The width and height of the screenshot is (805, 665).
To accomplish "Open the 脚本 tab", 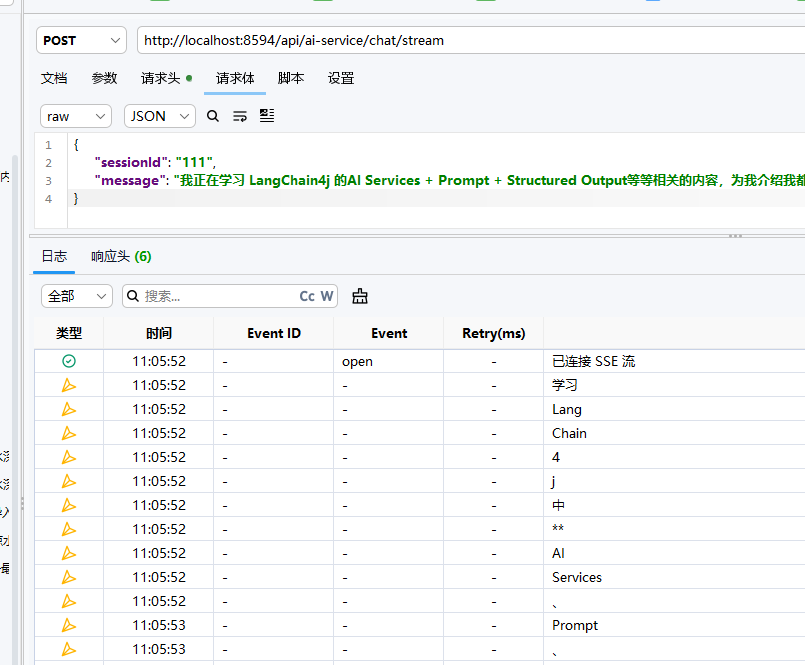I will [291, 79].
